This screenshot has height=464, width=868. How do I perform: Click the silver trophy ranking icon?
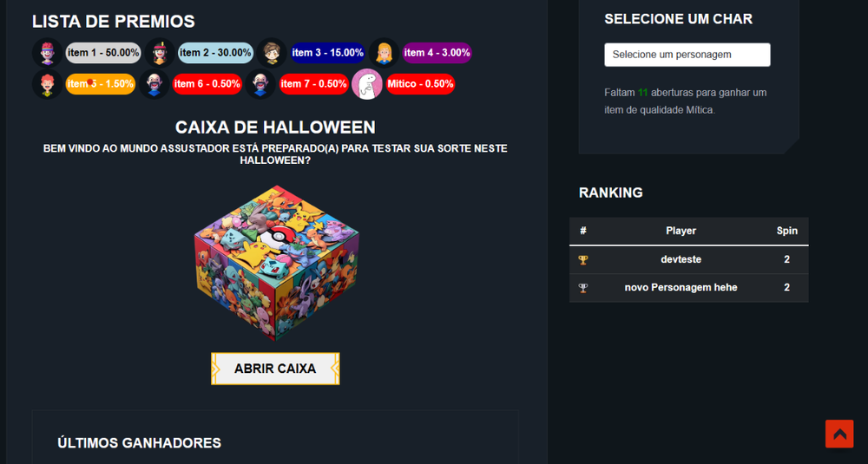583,288
